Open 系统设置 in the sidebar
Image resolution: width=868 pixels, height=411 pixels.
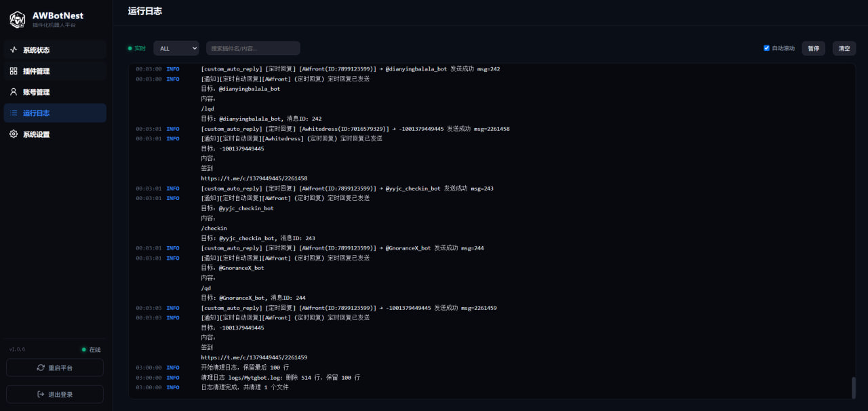click(x=55, y=134)
